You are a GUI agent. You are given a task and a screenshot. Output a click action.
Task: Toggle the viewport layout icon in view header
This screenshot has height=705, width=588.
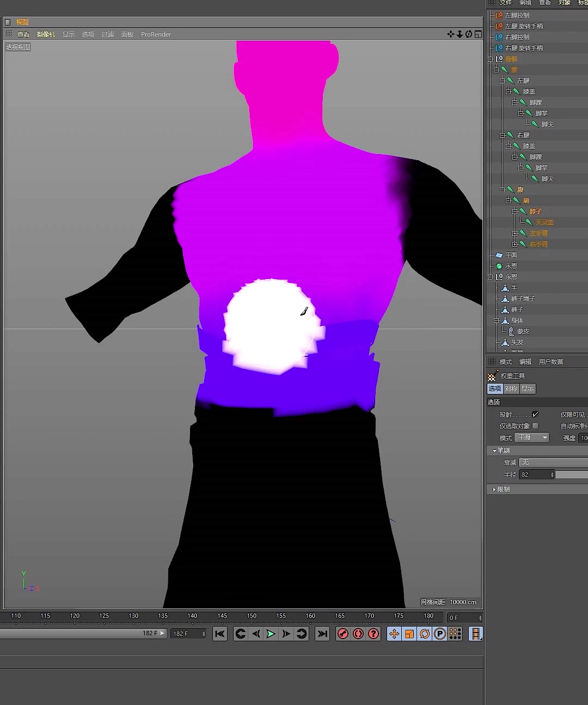click(478, 34)
